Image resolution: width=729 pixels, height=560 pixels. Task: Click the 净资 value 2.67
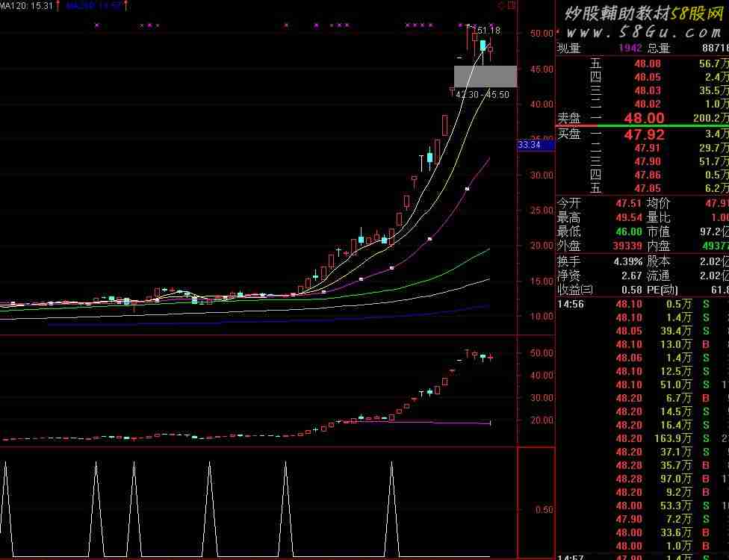(631, 276)
